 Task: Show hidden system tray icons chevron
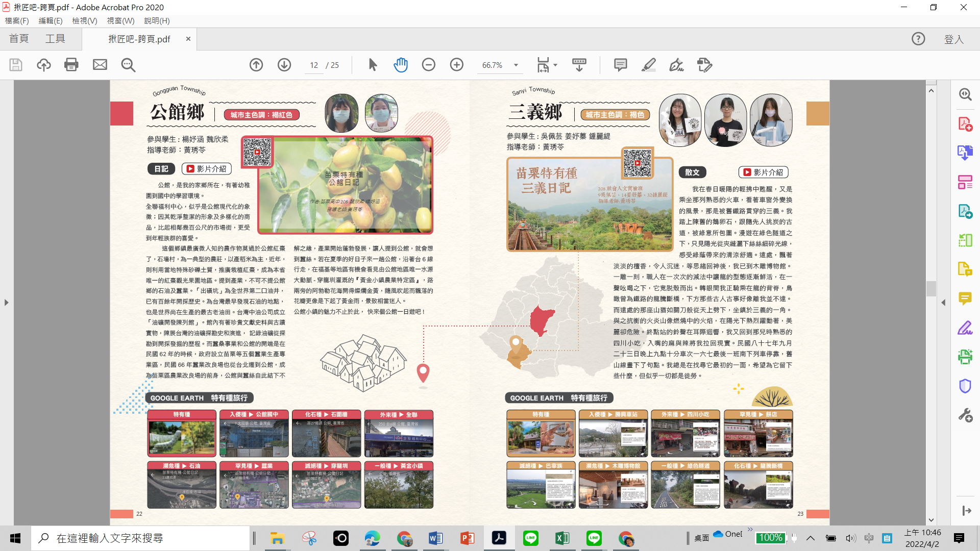[811, 538]
